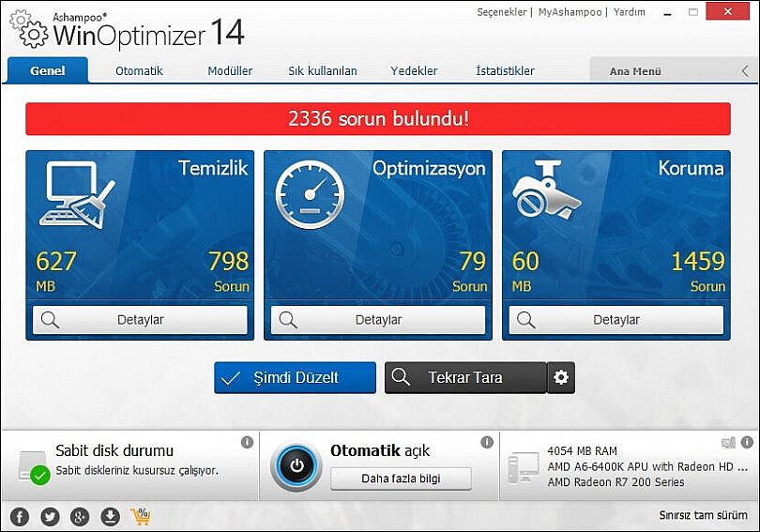This screenshot has width=760, height=532.
Task: Click the computer hardware icon near RAM info
Action: click(523, 467)
